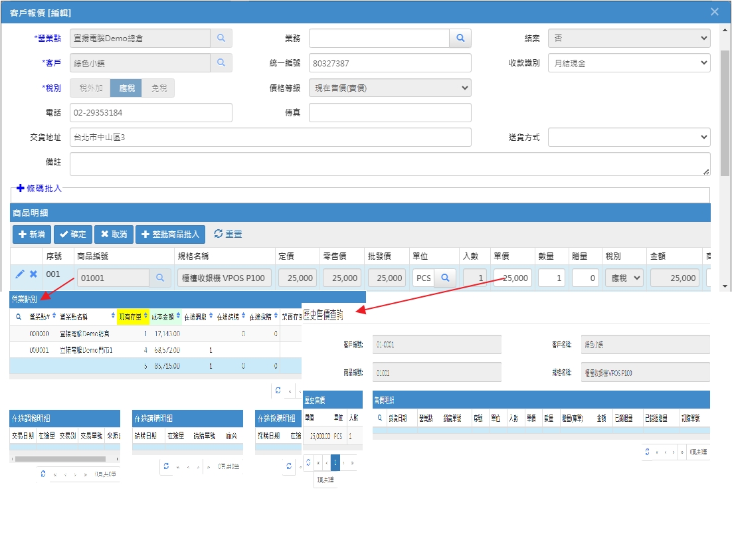Image resolution: width=732 pixels, height=560 pixels.
Task: Choose 免稅 tax option
Action: tap(159, 88)
